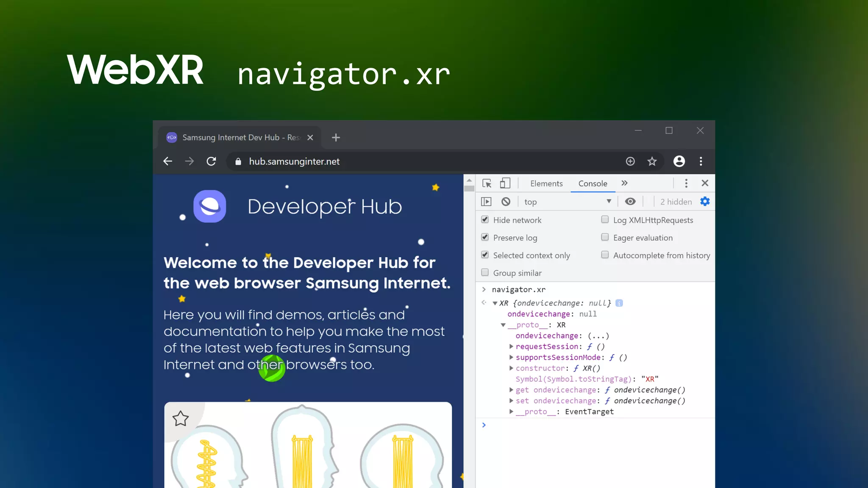Uncheck Hide network checkbox

485,219
